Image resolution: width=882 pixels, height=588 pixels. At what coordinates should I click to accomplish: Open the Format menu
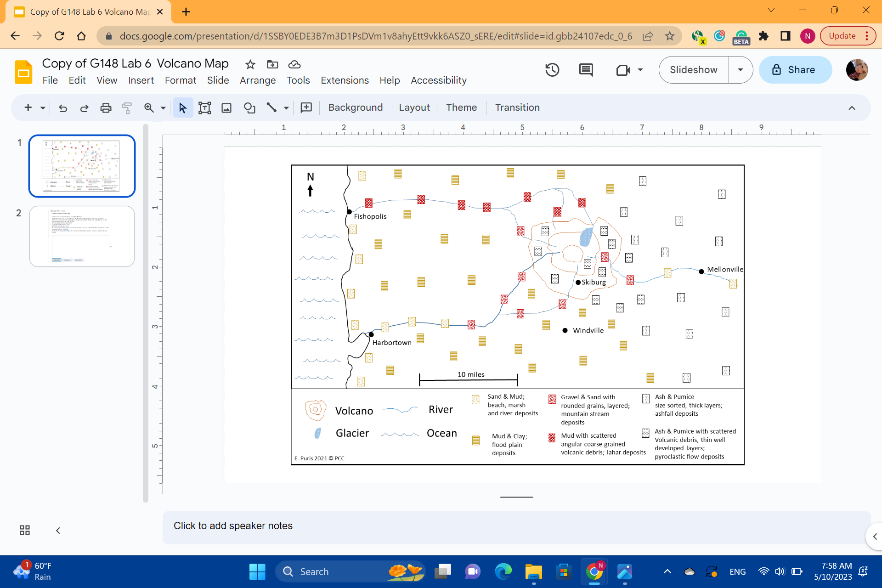[x=180, y=80]
